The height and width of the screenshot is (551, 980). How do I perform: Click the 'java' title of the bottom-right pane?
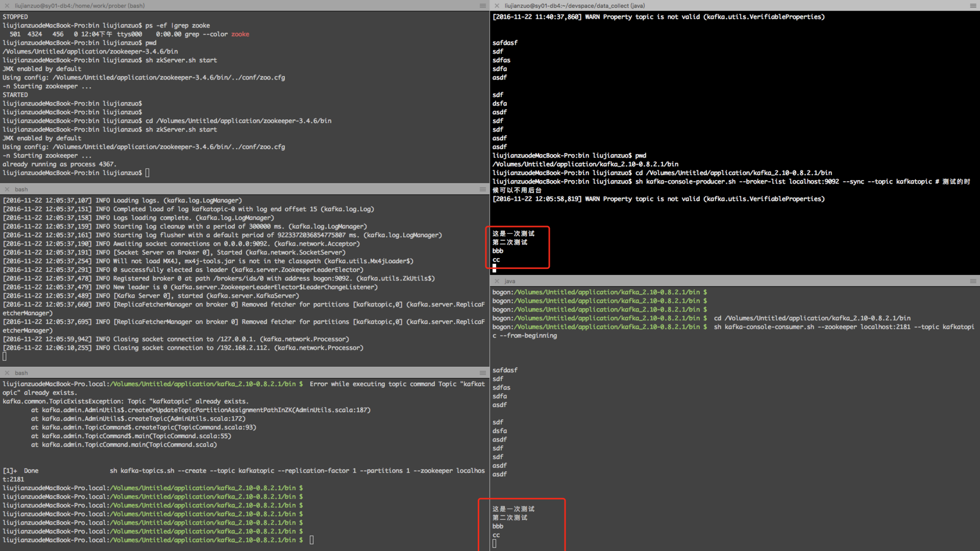510,281
